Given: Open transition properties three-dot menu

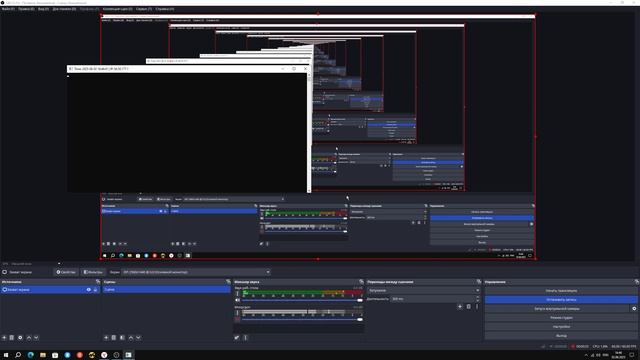Looking at the screenshot, I should click(477, 306).
